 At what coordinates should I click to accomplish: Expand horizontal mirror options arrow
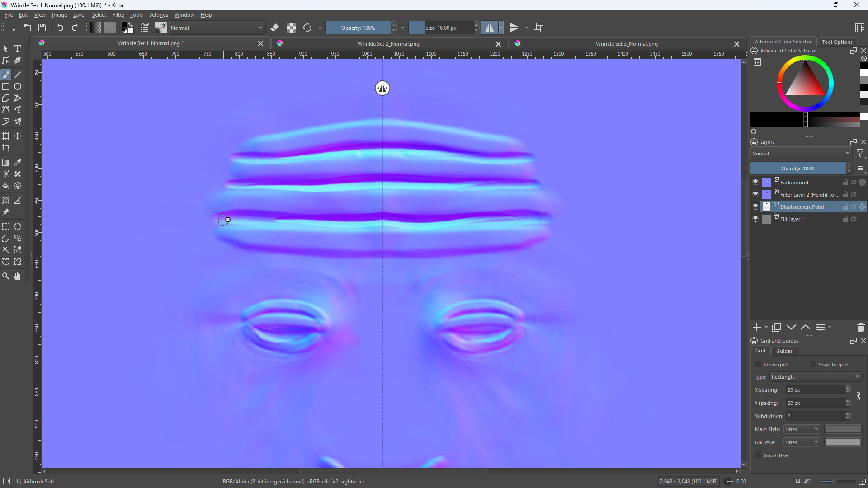501,28
